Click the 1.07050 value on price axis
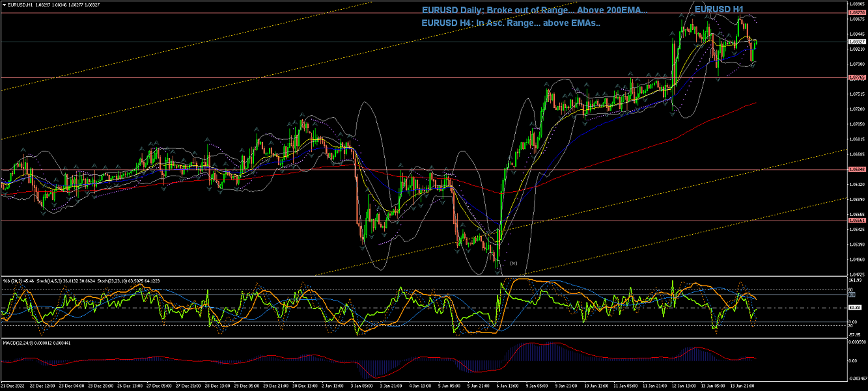 [856, 124]
